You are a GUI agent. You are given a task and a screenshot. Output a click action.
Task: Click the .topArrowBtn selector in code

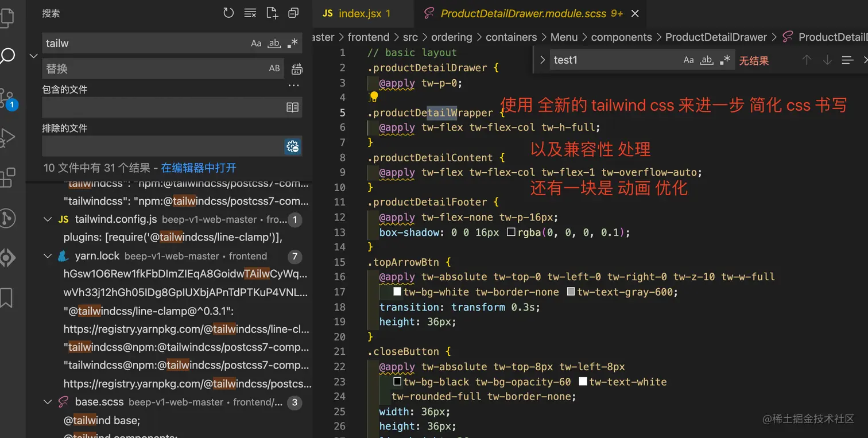tap(404, 262)
